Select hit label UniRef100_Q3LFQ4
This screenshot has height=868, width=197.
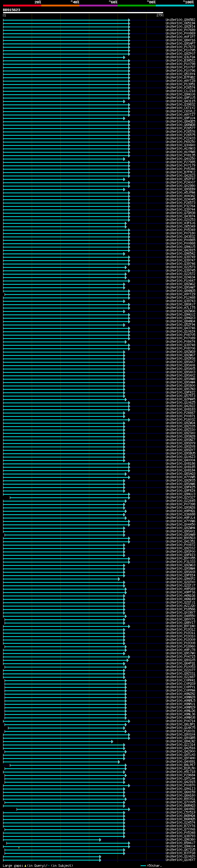click(180, 57)
